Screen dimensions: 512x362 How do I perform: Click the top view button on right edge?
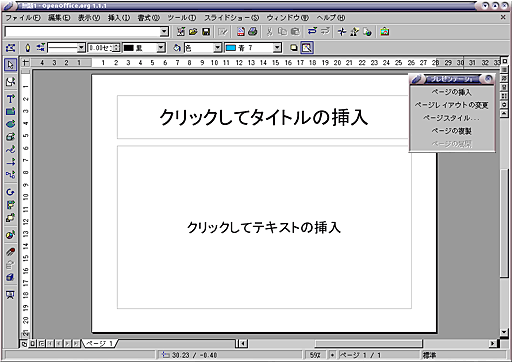504,61
